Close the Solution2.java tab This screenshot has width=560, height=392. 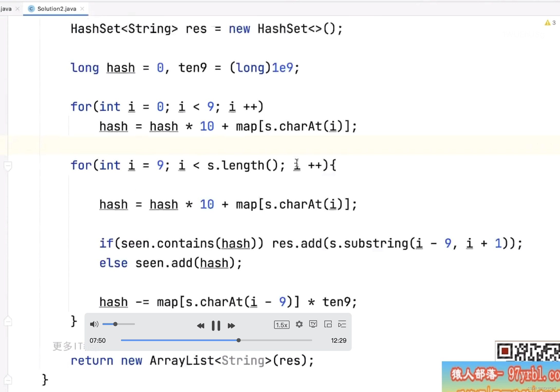82,9
